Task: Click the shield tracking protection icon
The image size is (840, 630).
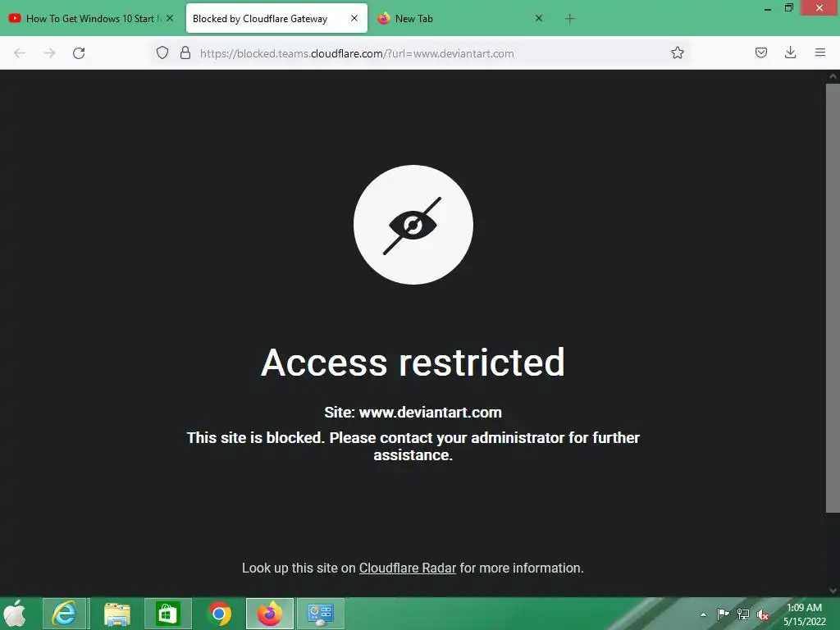Action: tap(162, 52)
